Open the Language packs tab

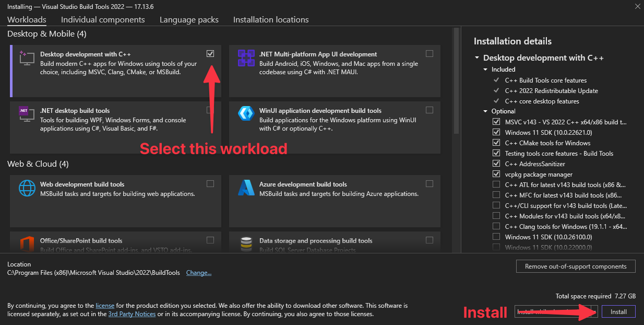[x=189, y=20]
